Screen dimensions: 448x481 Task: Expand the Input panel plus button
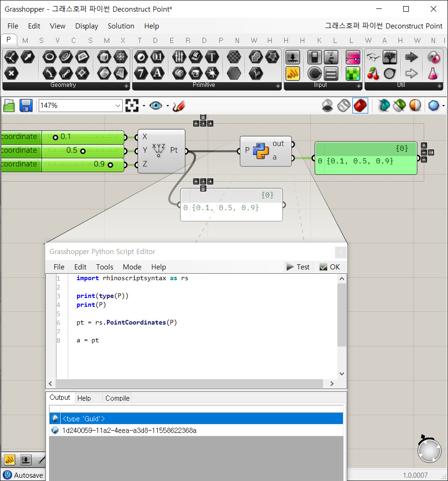(359, 86)
